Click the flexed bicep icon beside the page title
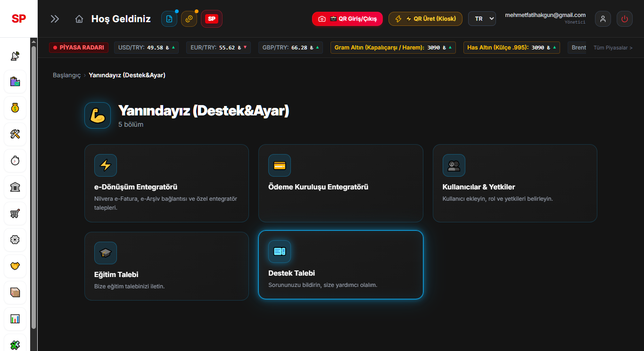This screenshot has height=351, width=644. 98,115
